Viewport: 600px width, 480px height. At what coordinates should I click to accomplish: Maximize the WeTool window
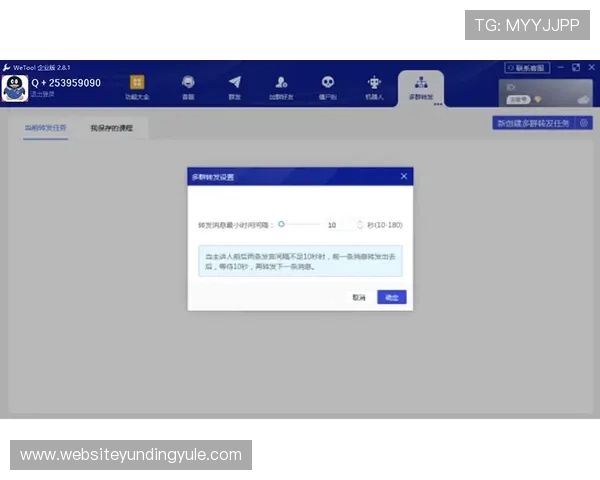[576, 67]
